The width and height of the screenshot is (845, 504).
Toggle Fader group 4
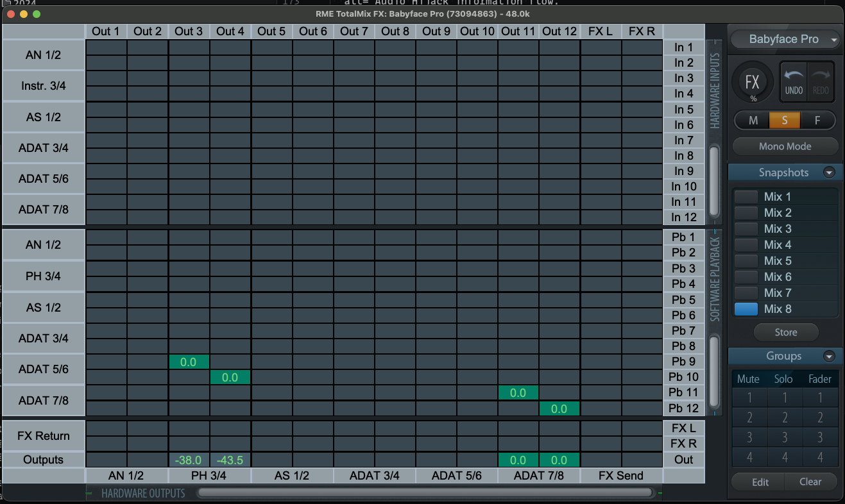820,458
